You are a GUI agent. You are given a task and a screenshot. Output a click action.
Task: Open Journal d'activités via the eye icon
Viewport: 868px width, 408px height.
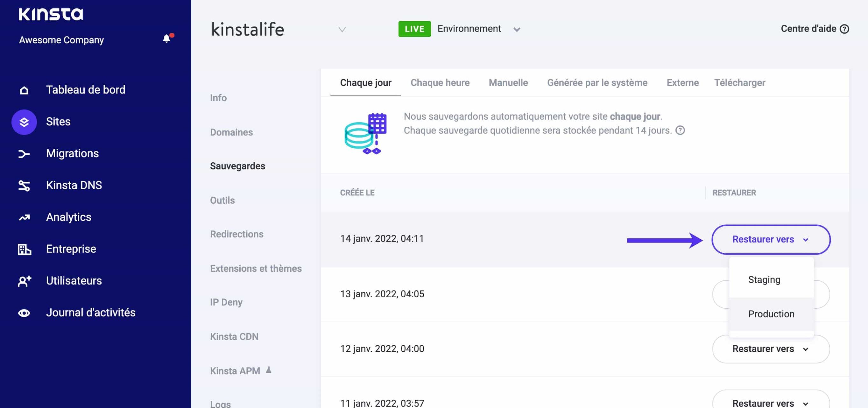(24, 313)
